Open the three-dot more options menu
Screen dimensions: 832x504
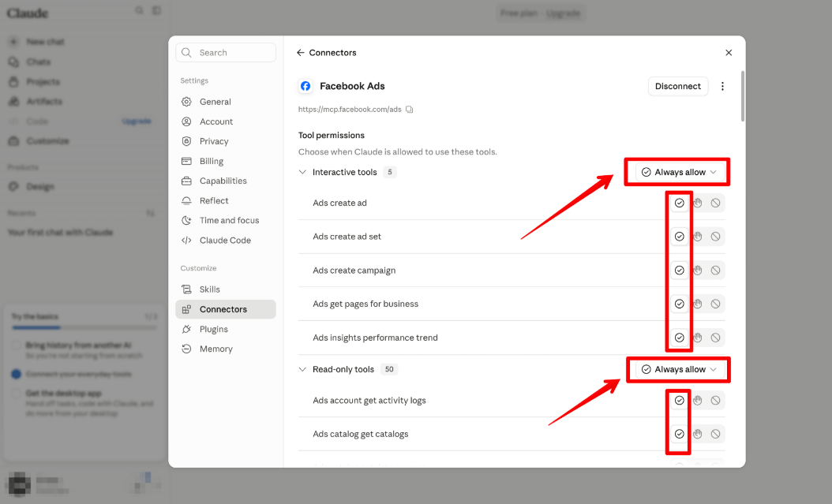pos(722,87)
